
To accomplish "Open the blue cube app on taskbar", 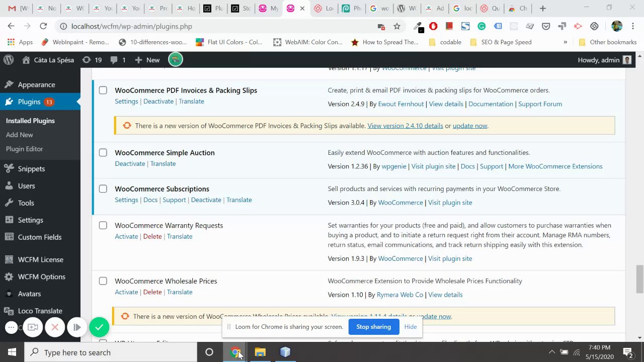I will (x=285, y=352).
